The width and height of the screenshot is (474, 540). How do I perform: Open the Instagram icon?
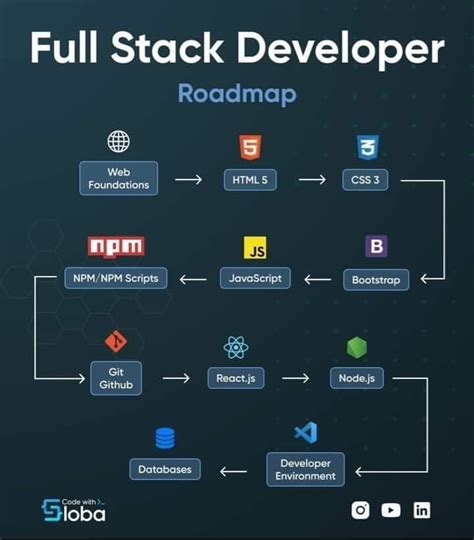[x=361, y=510]
